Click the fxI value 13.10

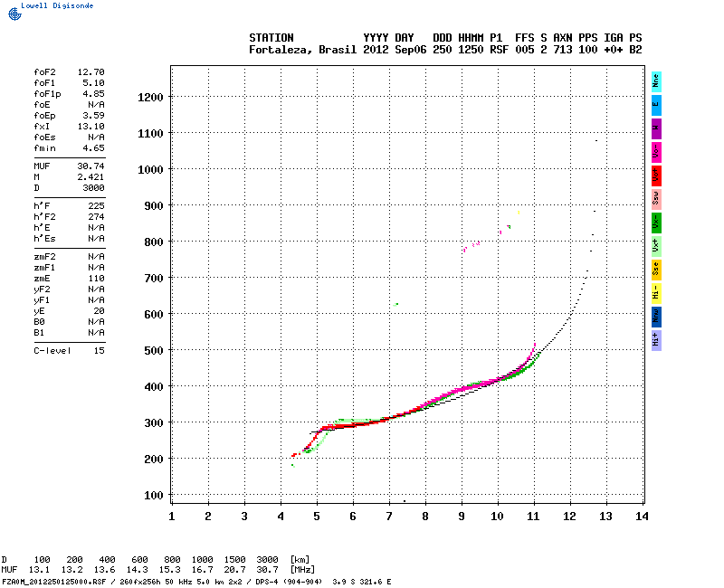tap(91, 127)
